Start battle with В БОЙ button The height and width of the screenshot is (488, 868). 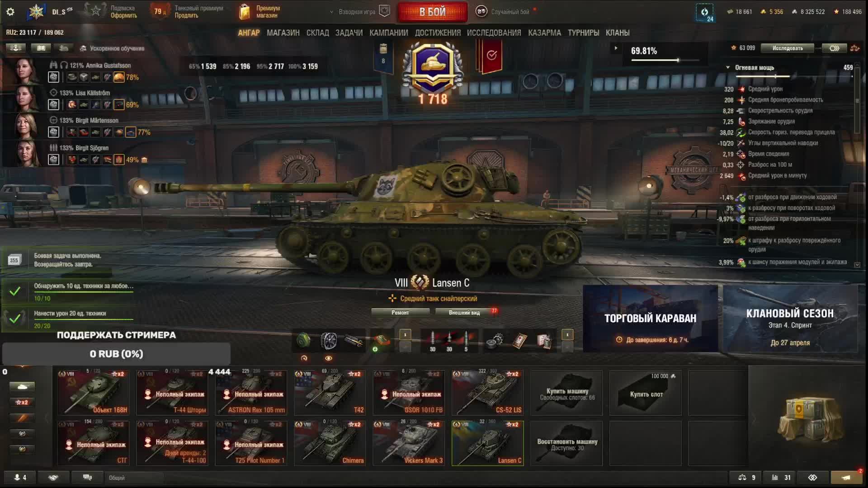[433, 12]
